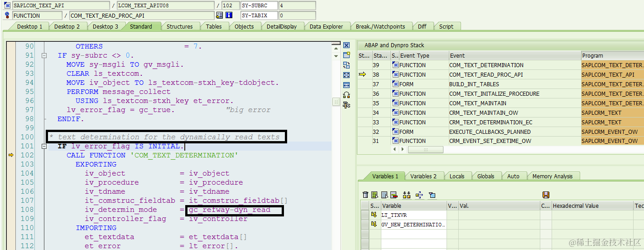
Task: Click the blue information icon in the header
Action: point(229,15)
